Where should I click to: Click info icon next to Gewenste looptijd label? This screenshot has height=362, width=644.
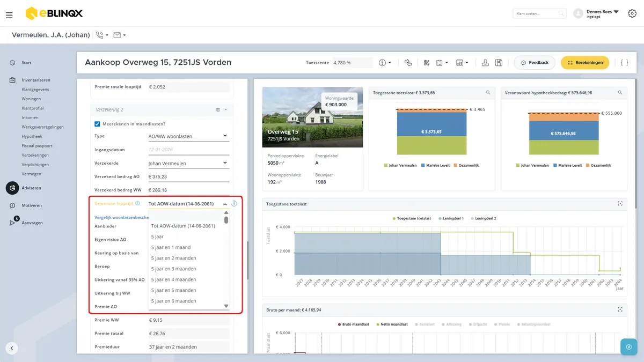point(138,204)
